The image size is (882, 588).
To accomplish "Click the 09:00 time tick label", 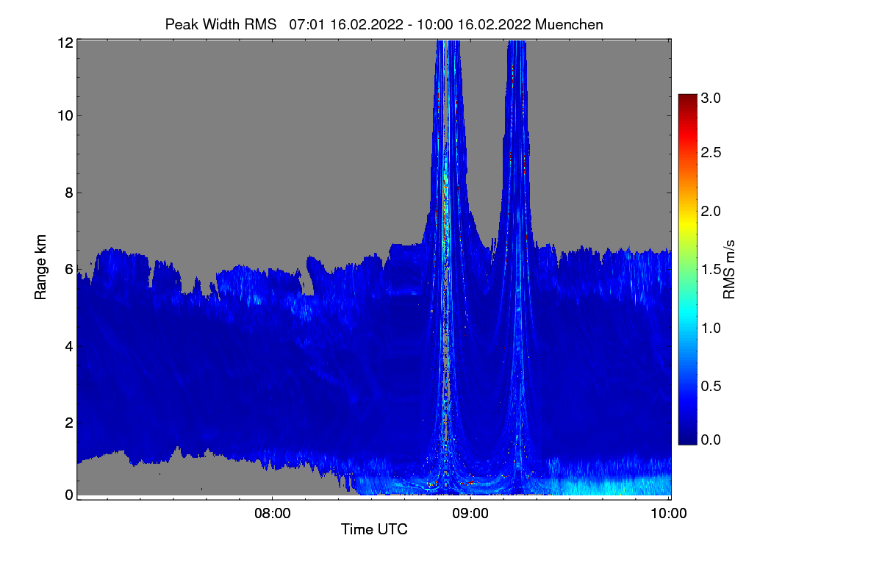I will [470, 513].
